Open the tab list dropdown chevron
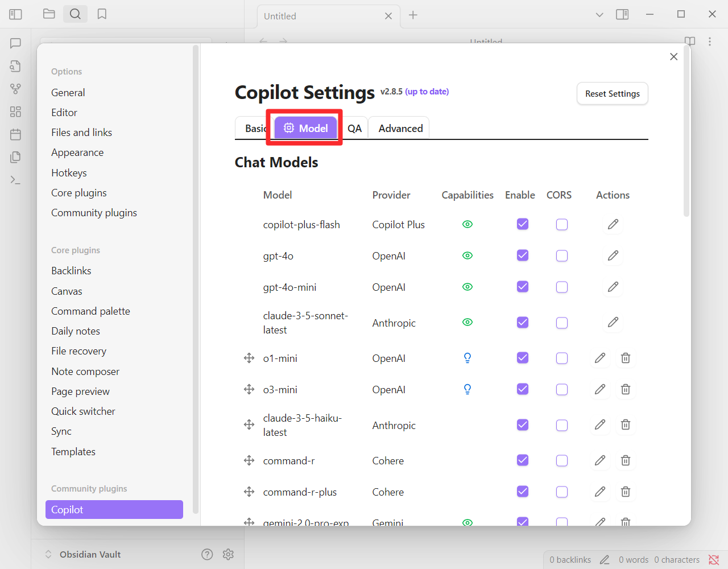 coord(599,14)
